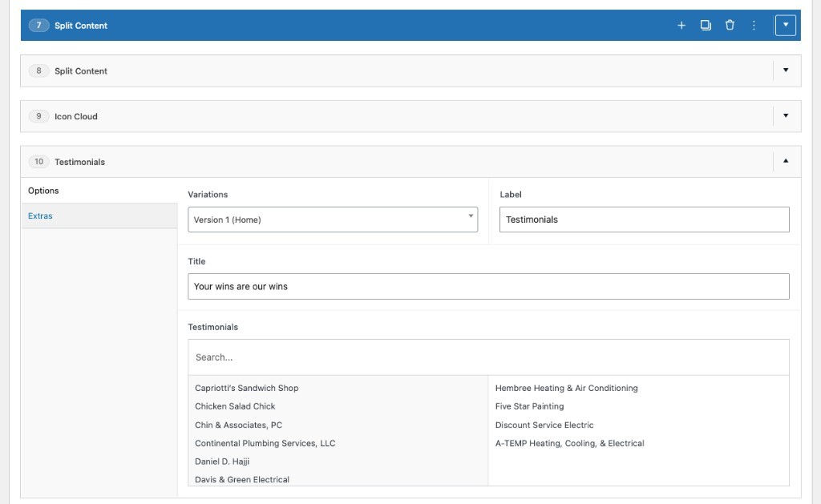Focus the Title input field
The height and width of the screenshot is (504, 821).
coord(488,286)
